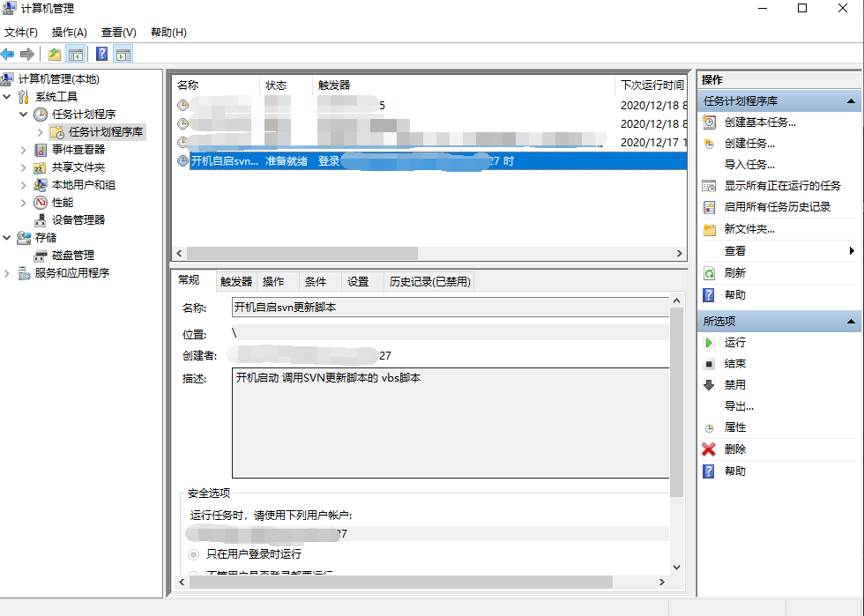This screenshot has height=616, width=864.
Task: Open 创建基本任务 wizard icon
Action: tap(710, 122)
